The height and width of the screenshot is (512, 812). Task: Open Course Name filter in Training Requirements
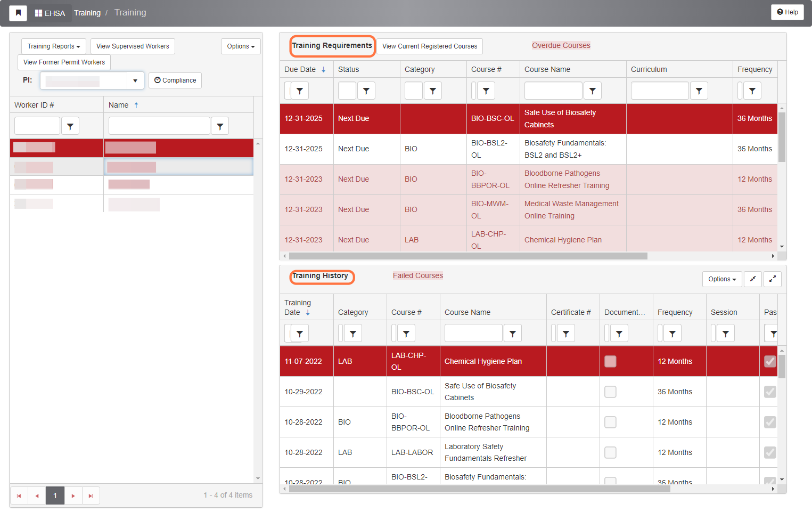coord(593,91)
